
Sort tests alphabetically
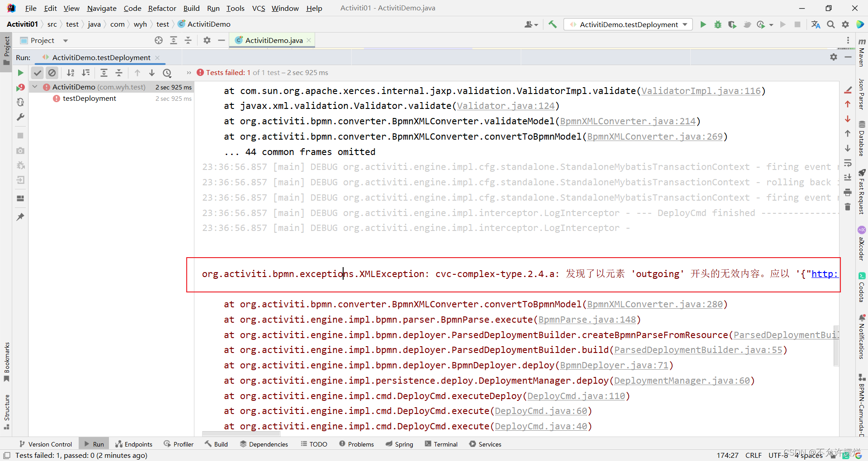click(71, 73)
